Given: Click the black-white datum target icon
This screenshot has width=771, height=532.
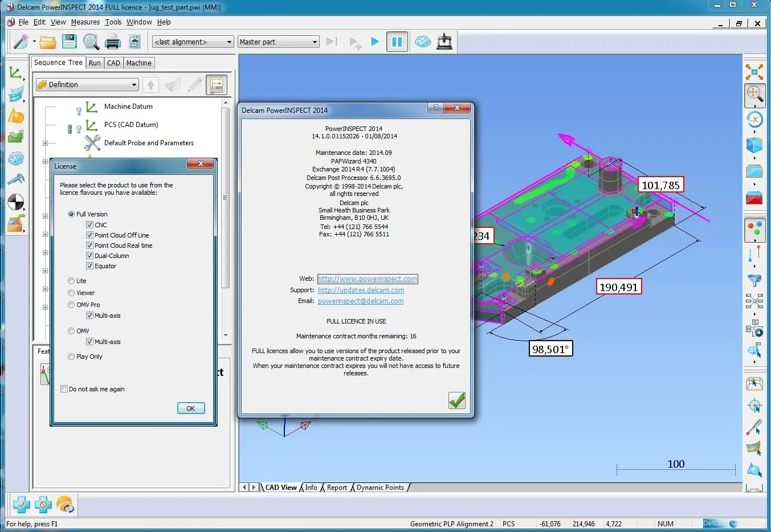Looking at the screenshot, I should [x=15, y=202].
